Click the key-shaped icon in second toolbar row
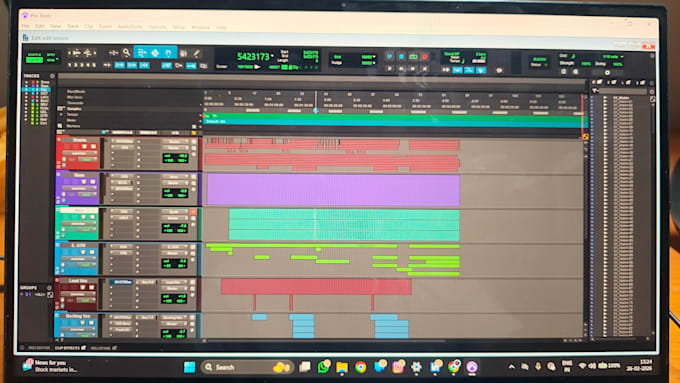The height and width of the screenshot is (383, 680). 178,66
